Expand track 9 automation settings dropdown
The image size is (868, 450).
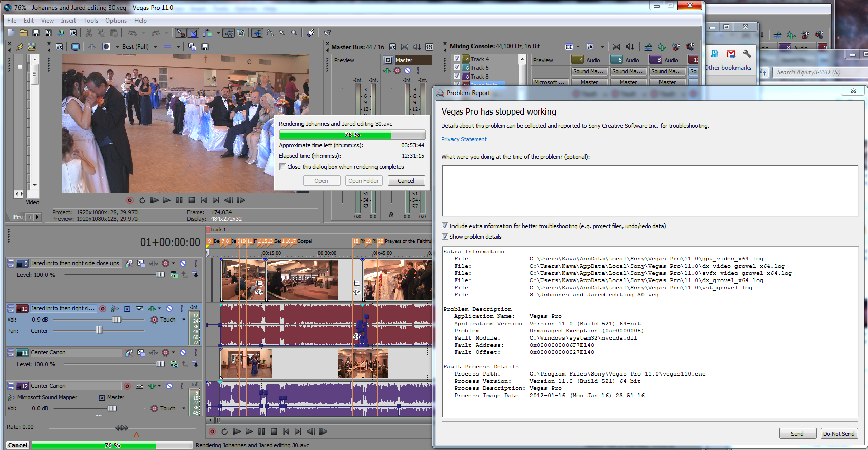pyautogui.click(x=173, y=263)
